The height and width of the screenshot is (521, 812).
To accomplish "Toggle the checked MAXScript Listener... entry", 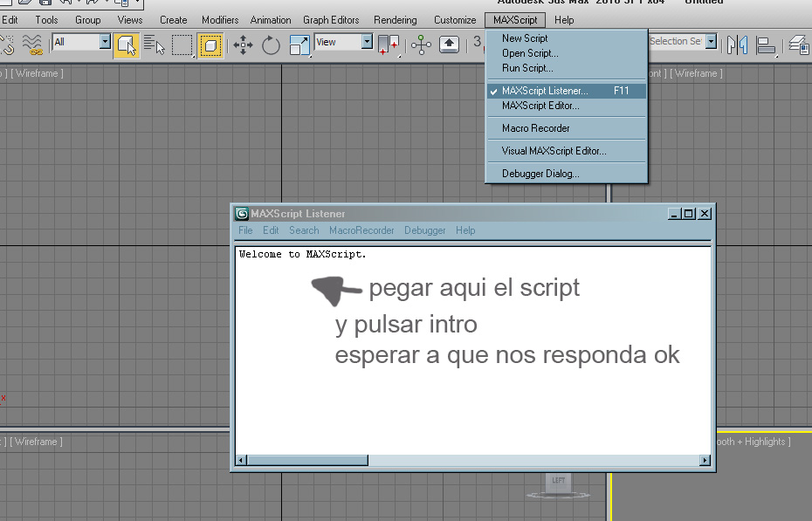I will coord(567,91).
